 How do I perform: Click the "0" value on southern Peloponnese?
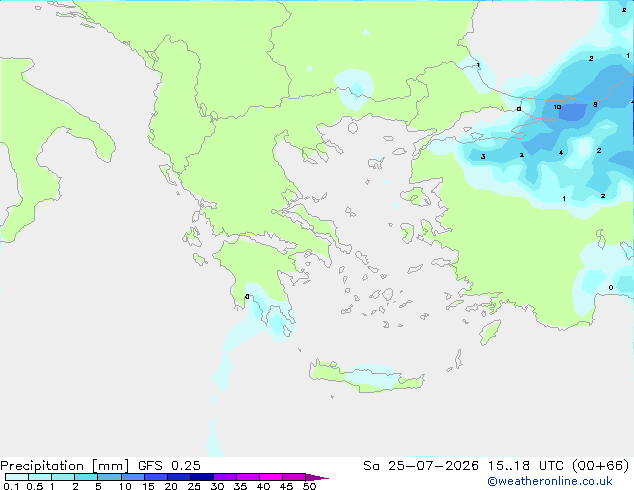click(247, 297)
